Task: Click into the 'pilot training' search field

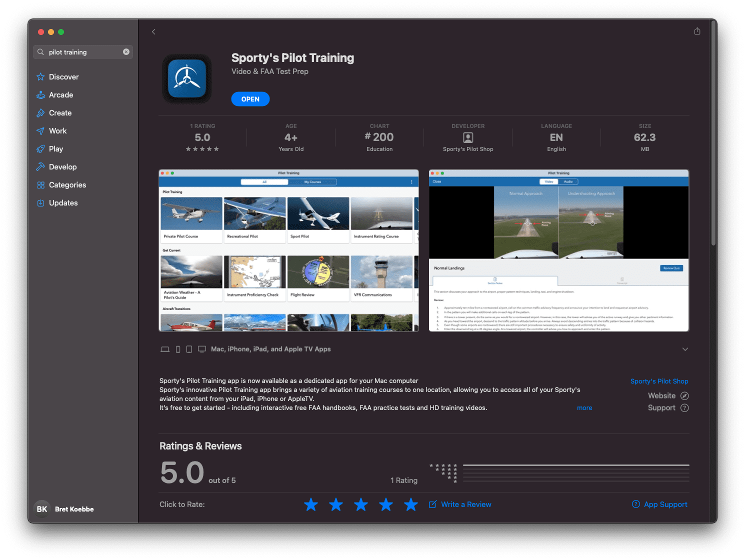Action: [83, 52]
